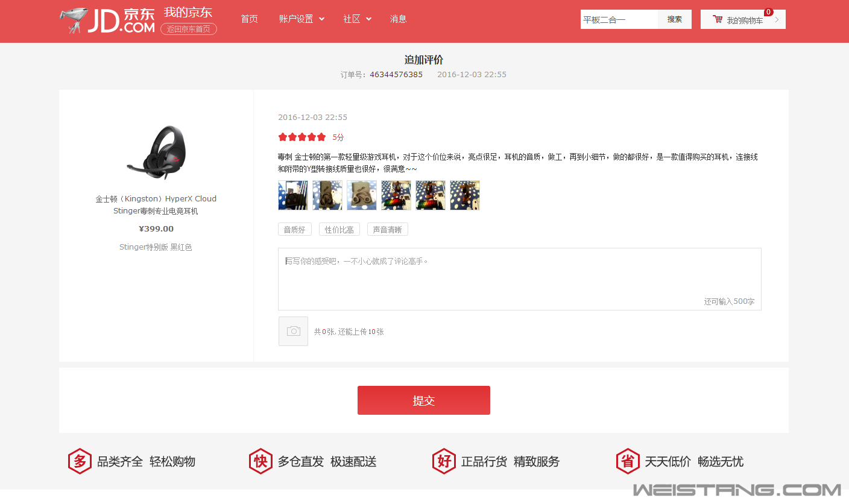The height and width of the screenshot is (504, 849).
Task: Click the 追加评价 page title
Action: tap(424, 60)
